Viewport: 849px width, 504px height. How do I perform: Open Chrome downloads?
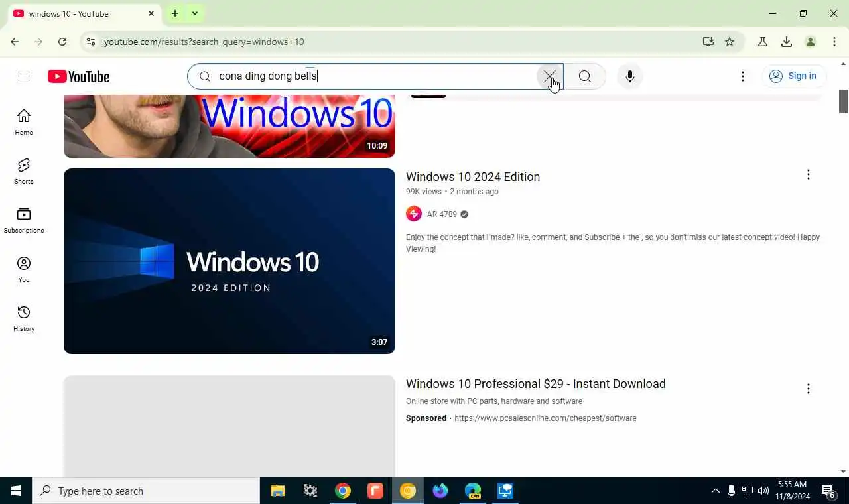pyautogui.click(x=787, y=42)
